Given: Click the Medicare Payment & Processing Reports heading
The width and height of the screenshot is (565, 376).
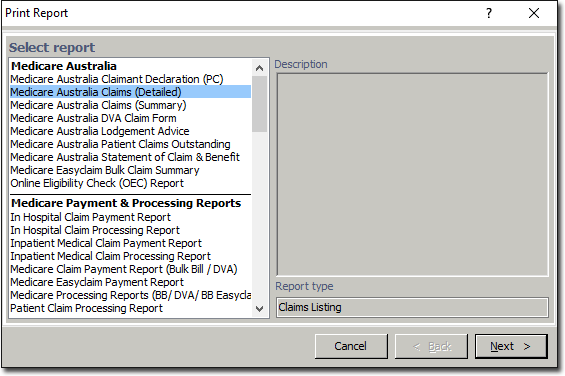Looking at the screenshot, I should coord(126,203).
